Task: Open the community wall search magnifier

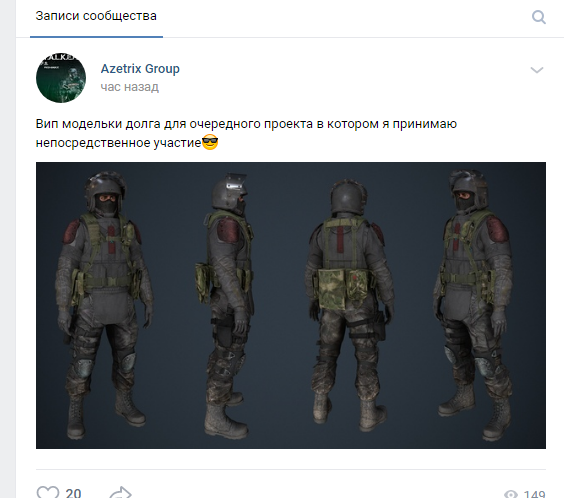Action: [538, 17]
